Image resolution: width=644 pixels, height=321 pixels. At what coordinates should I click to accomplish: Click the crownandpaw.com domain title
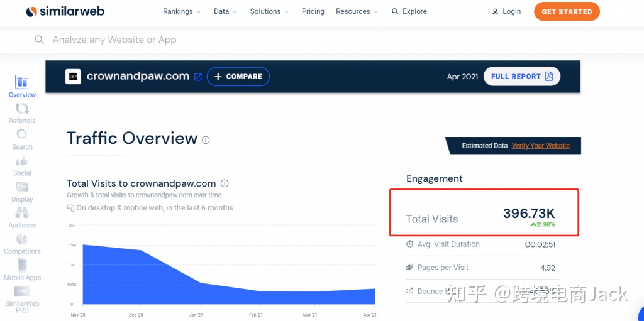pos(138,77)
